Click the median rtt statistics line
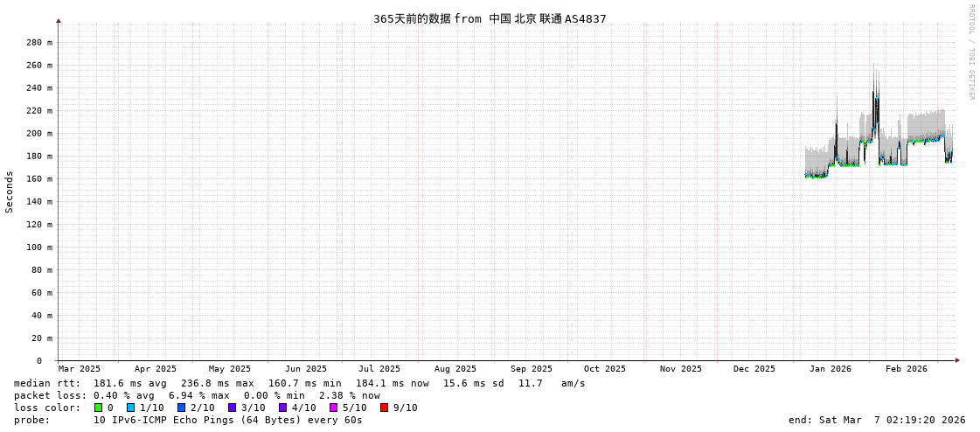The image size is (980, 432). pyautogui.click(x=299, y=383)
